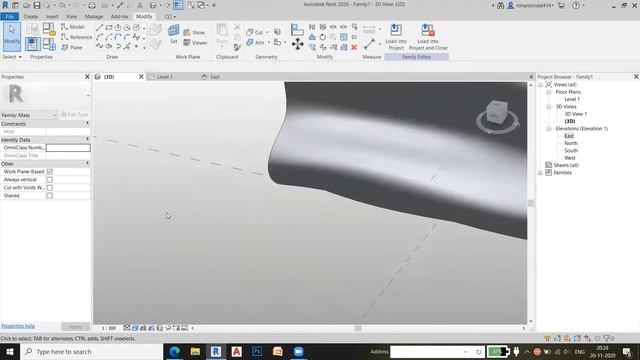The image size is (640, 360).
Task: Click the Model line tool
Action: [73, 27]
